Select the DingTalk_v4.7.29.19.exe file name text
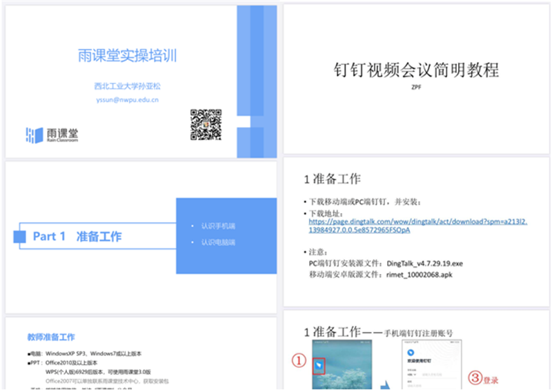552x392 pixels. click(x=424, y=264)
